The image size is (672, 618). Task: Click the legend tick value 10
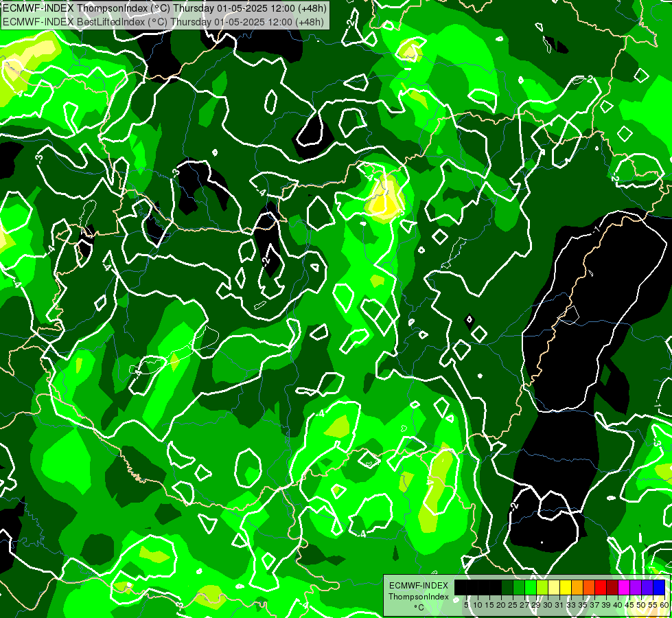[x=478, y=605]
